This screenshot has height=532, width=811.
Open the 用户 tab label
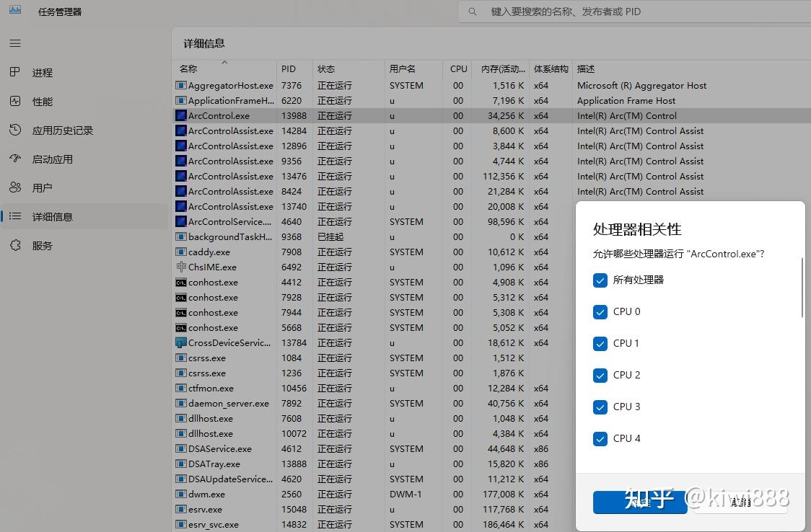tap(43, 188)
